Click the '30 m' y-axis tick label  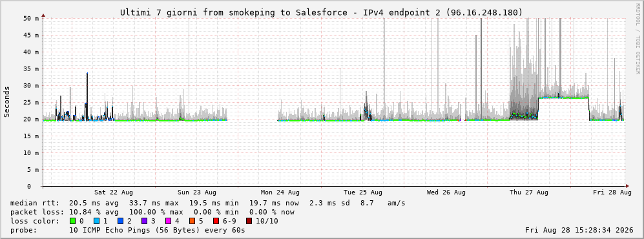point(31,86)
